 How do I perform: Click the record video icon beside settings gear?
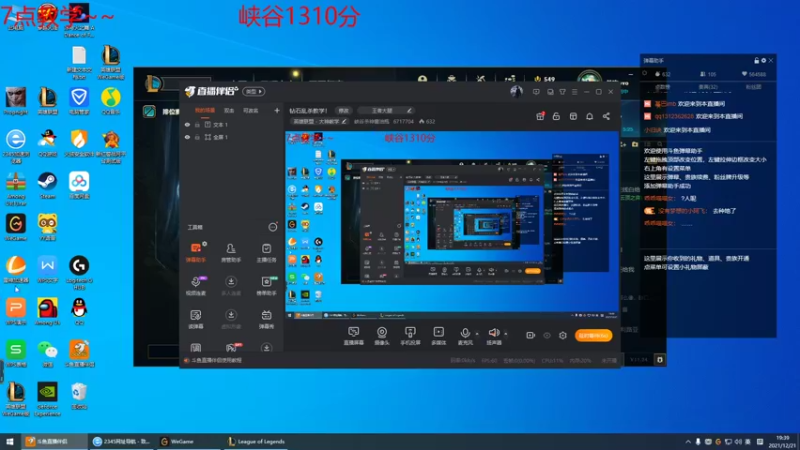[531, 335]
